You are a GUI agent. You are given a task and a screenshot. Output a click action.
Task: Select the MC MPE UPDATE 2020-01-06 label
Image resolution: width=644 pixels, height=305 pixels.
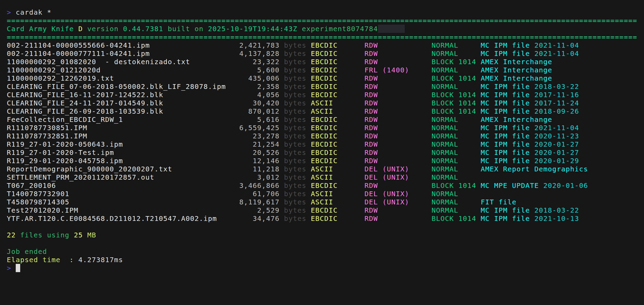(x=534, y=186)
